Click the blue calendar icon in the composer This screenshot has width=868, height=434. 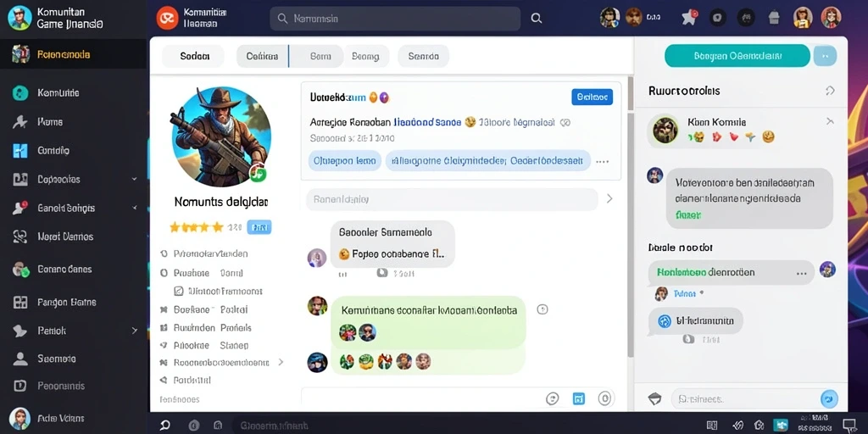click(x=578, y=398)
